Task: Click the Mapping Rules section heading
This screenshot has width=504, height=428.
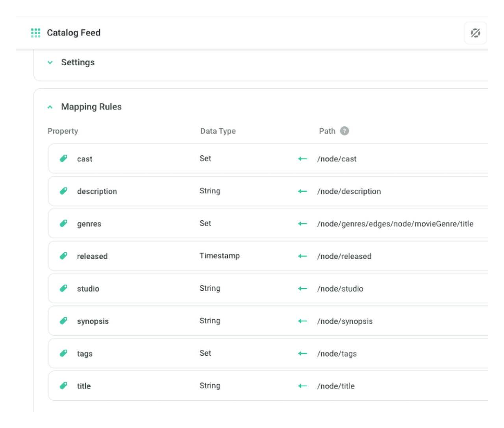Action: [91, 107]
